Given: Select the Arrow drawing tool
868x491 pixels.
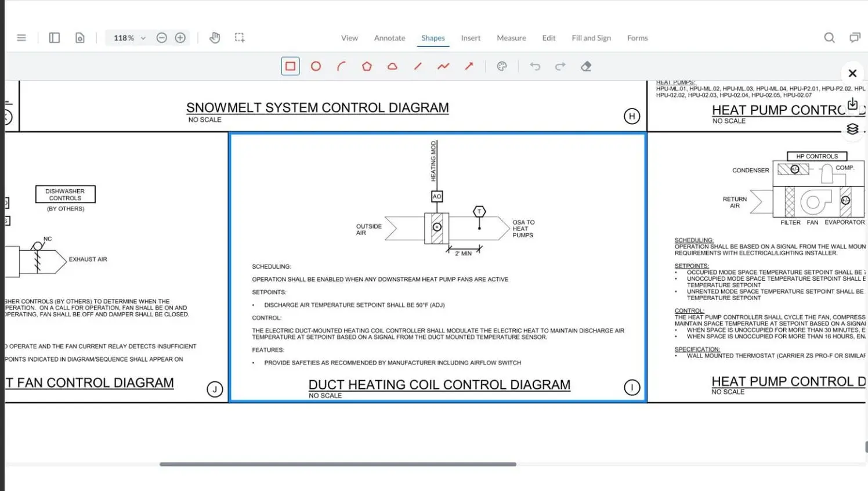Looking at the screenshot, I should (469, 66).
